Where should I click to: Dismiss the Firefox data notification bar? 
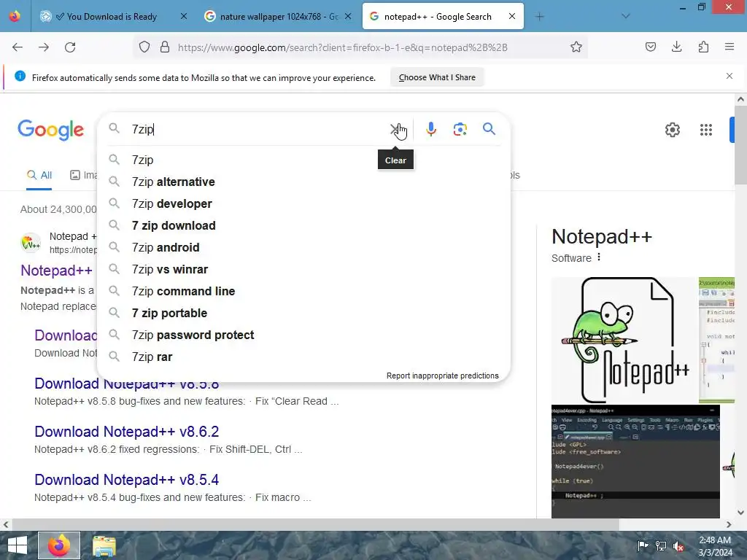click(x=729, y=76)
